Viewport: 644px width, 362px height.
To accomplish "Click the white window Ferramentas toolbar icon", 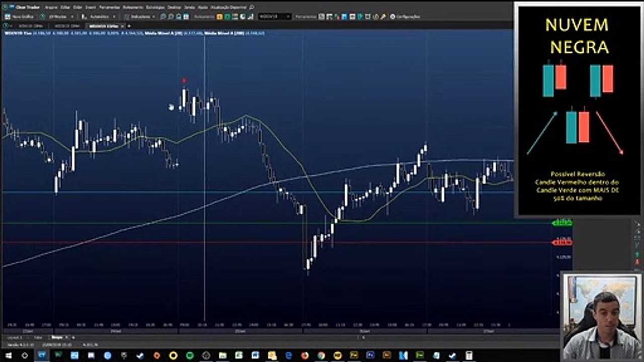I will pos(352,17).
